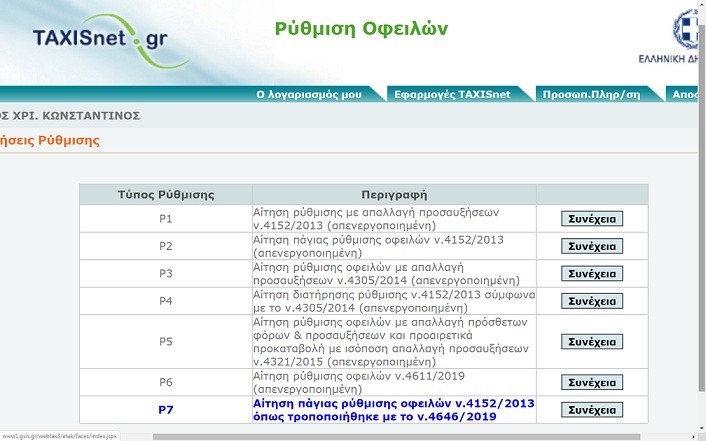
Task: Click the 'Τύπος Ρύθμισης' column header
Action: click(165, 194)
